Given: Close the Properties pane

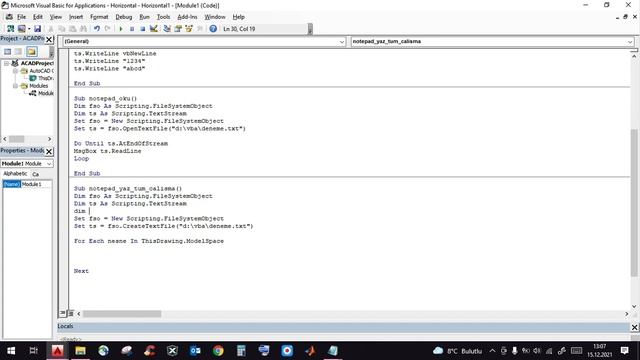Looking at the screenshot, I should pos(49,151).
